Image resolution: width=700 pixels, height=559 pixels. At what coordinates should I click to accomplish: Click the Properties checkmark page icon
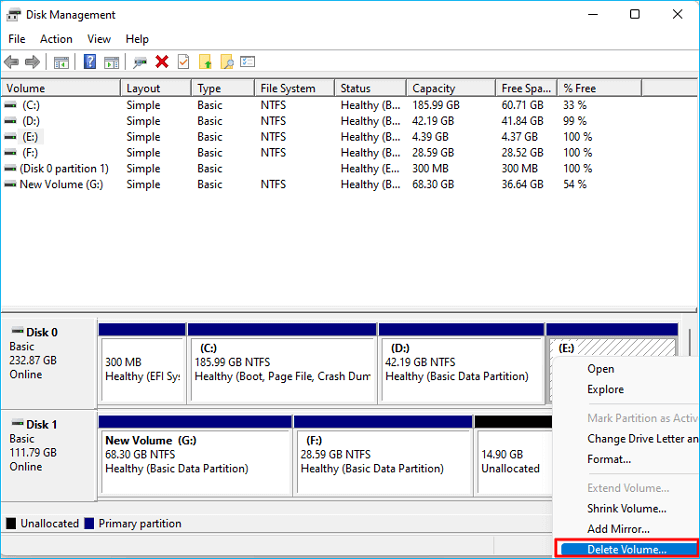tap(183, 62)
